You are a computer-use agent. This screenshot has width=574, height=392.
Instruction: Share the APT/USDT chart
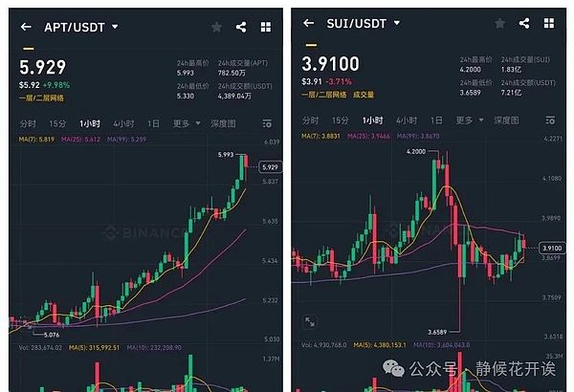[241, 27]
